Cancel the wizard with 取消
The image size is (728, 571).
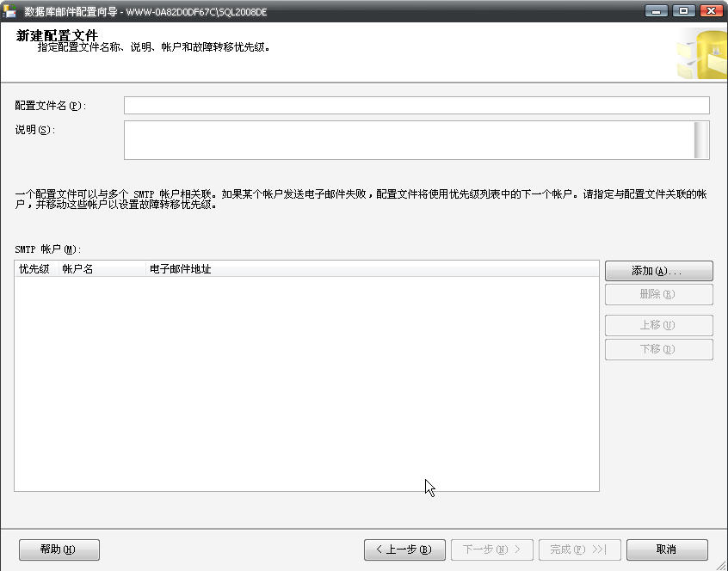click(667, 550)
